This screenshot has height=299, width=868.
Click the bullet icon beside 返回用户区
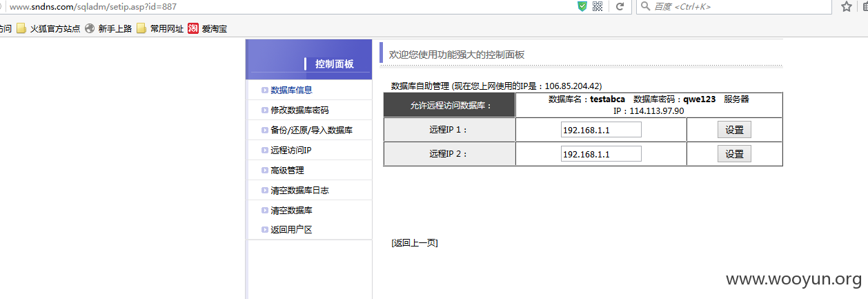tap(265, 229)
